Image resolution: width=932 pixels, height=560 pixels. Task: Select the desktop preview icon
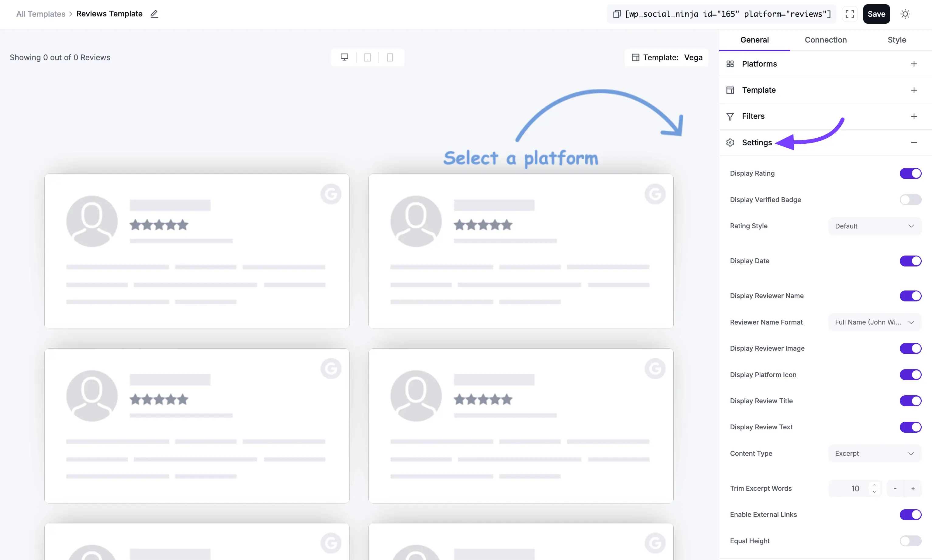[344, 57]
